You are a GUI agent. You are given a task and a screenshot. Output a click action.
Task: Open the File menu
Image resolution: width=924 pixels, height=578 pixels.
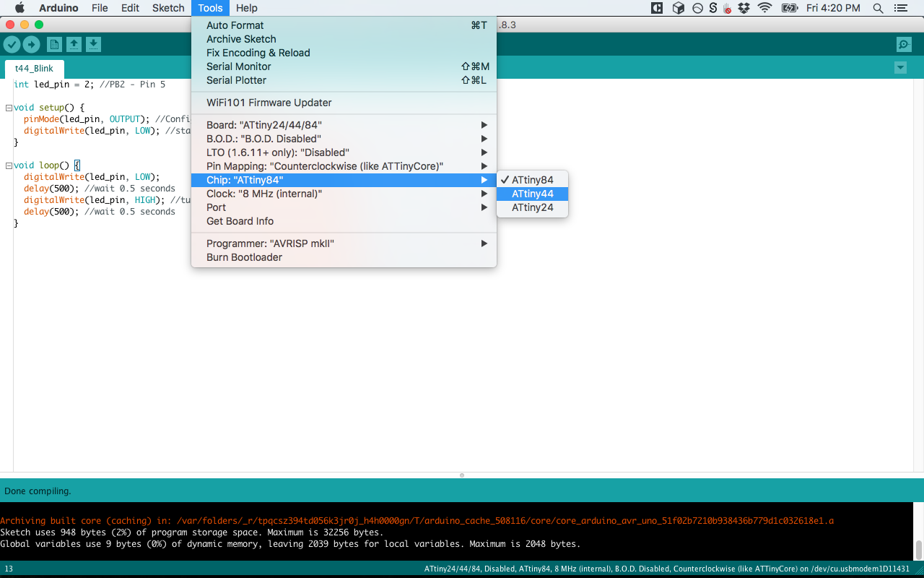point(100,8)
